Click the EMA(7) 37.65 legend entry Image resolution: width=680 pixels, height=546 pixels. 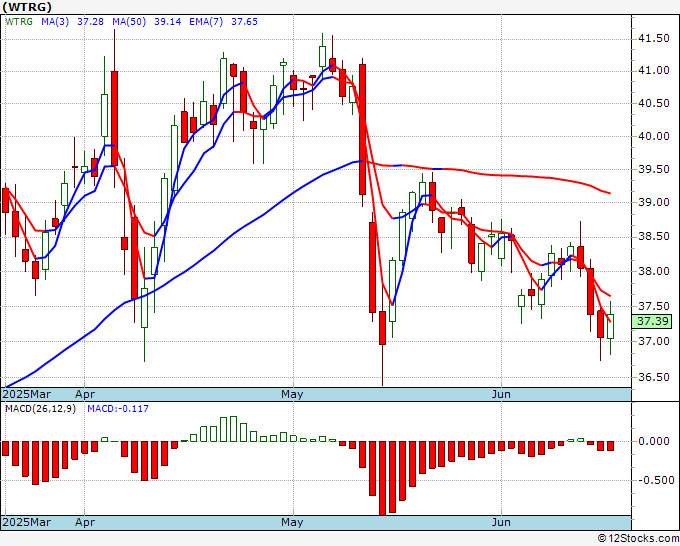[x=223, y=21]
